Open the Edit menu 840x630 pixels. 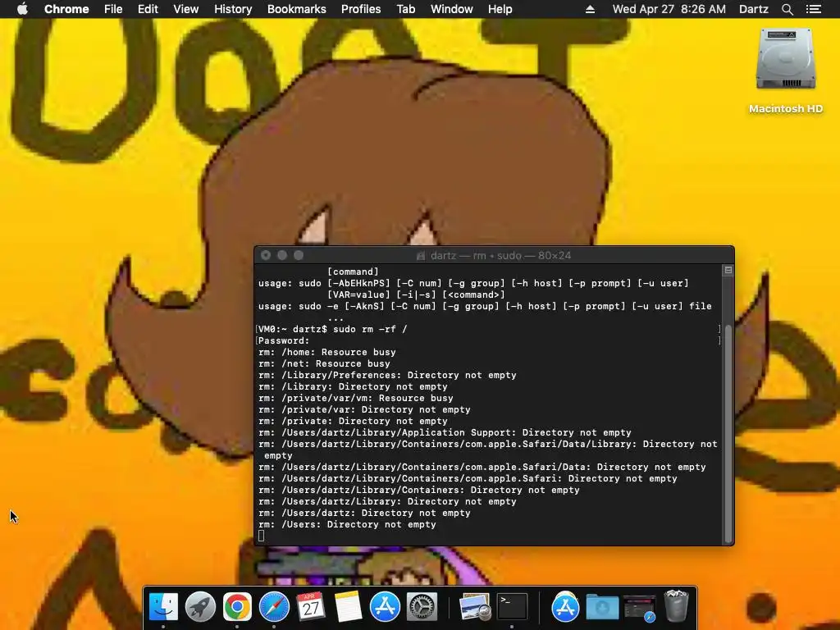(148, 9)
